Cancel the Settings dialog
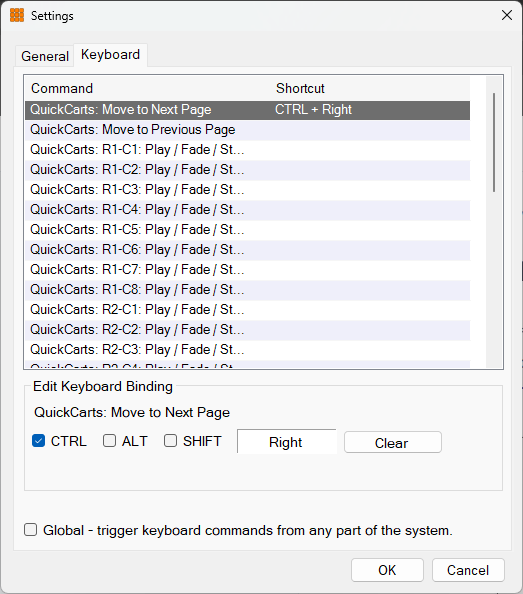523x594 pixels. (468, 570)
